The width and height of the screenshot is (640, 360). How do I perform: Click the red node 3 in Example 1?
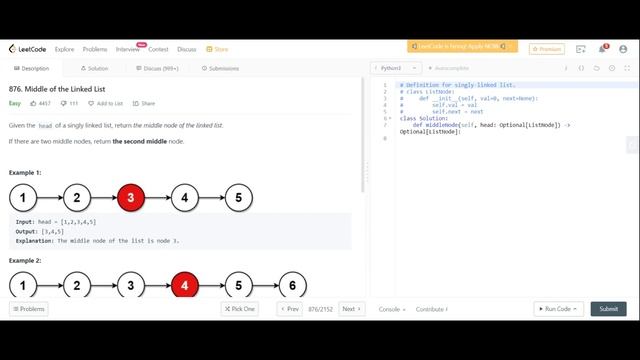(x=131, y=198)
